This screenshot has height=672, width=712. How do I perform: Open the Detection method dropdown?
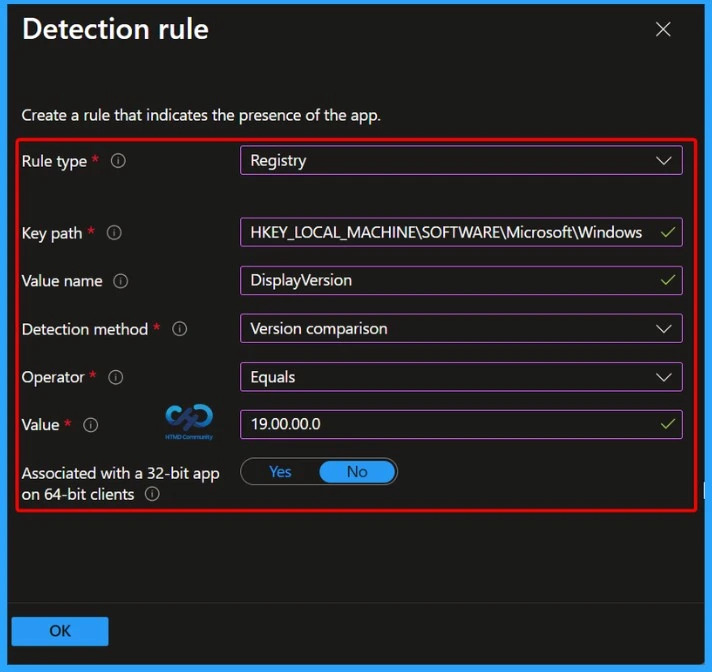(x=461, y=328)
